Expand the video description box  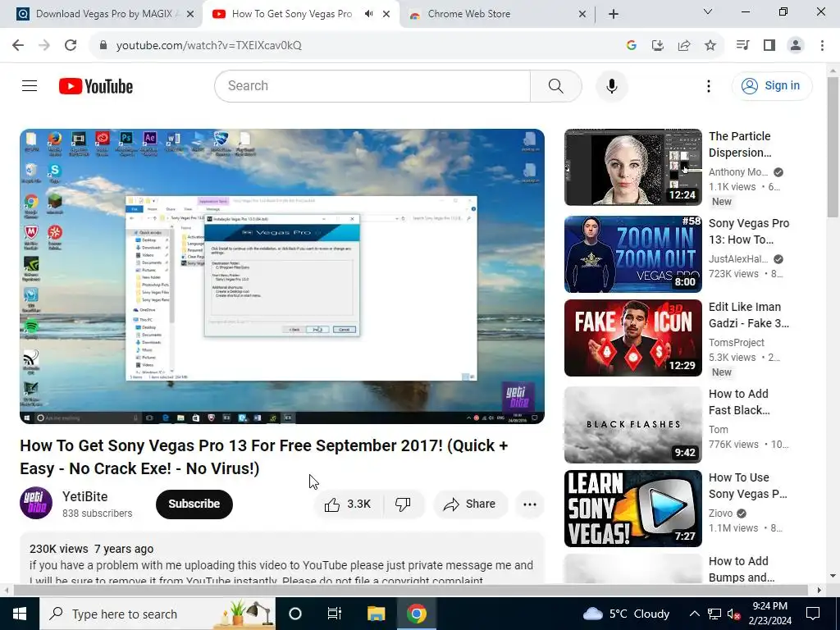click(282, 558)
